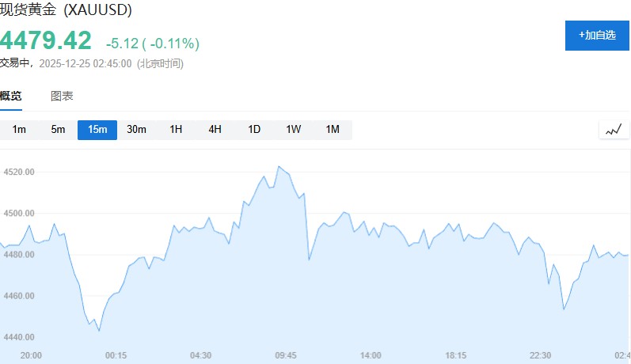
Task: Click the 现货黄金 (XAUUSD) title
Action: pos(66,10)
